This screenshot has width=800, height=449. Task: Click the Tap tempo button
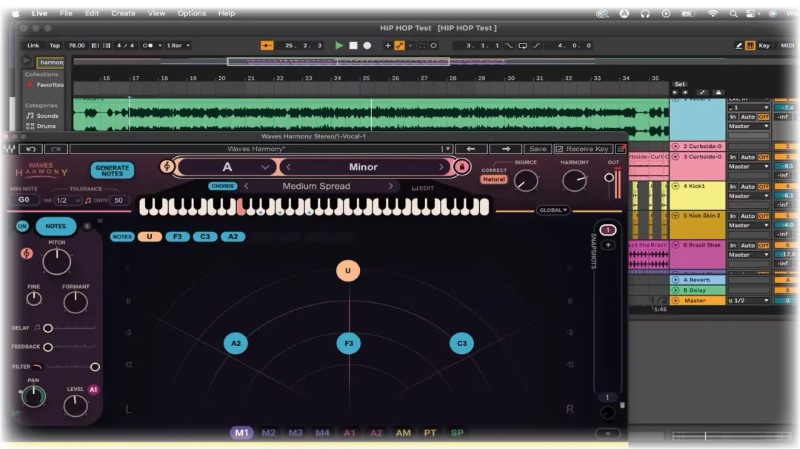click(55, 45)
